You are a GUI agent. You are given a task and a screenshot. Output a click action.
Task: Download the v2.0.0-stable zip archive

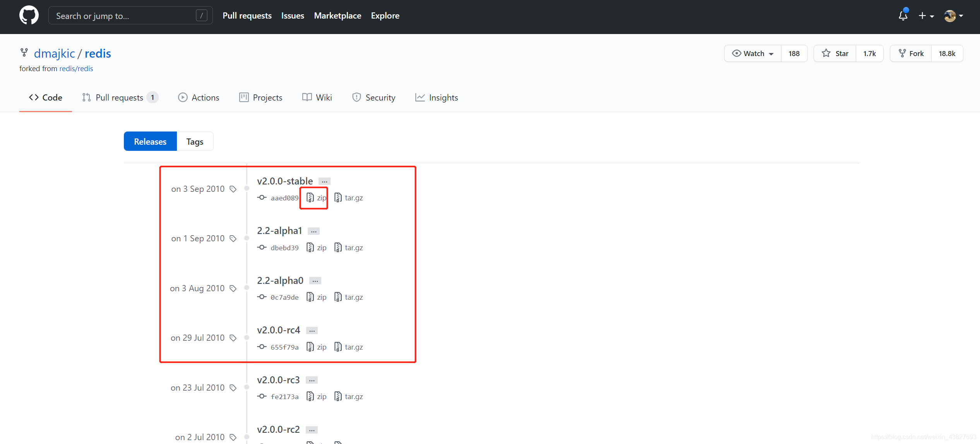click(x=317, y=198)
